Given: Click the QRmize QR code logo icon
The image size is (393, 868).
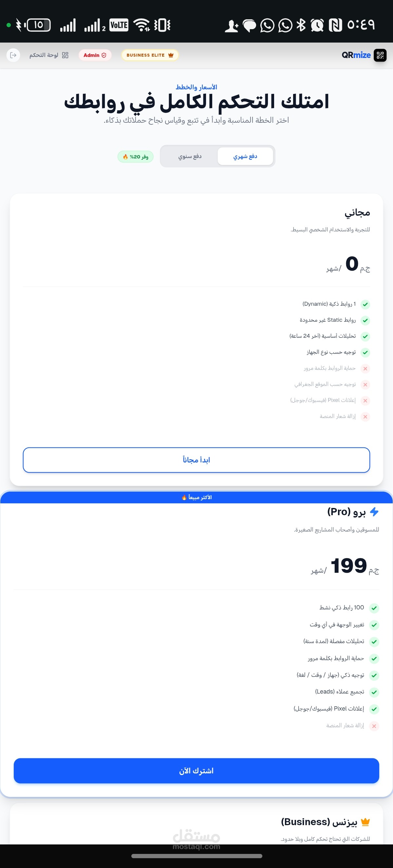Looking at the screenshot, I should coord(380,55).
